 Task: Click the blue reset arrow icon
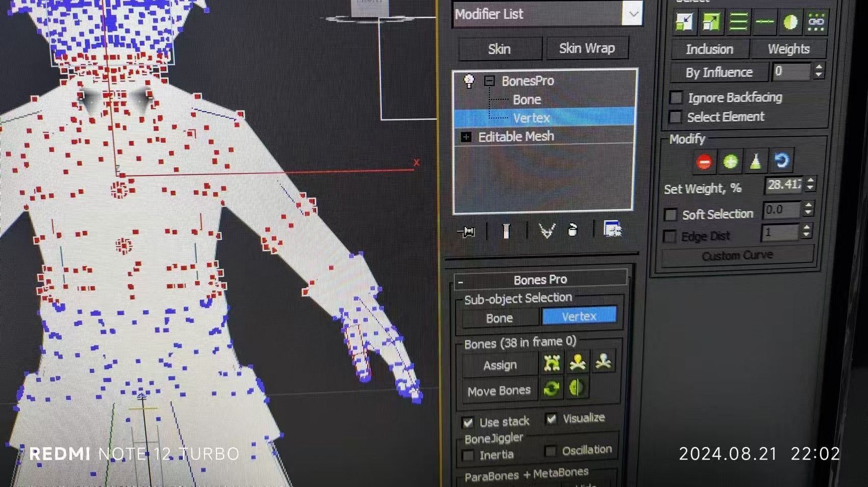(x=782, y=161)
